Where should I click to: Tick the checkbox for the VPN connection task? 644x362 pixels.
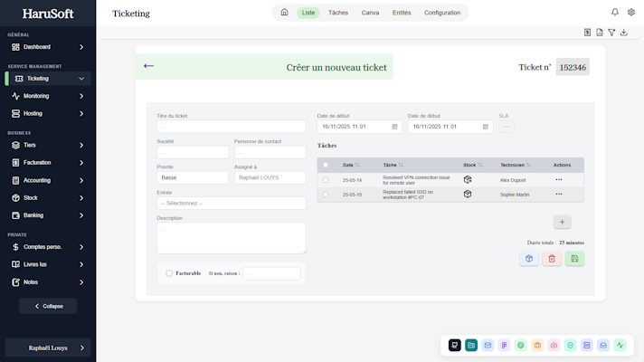point(326,180)
